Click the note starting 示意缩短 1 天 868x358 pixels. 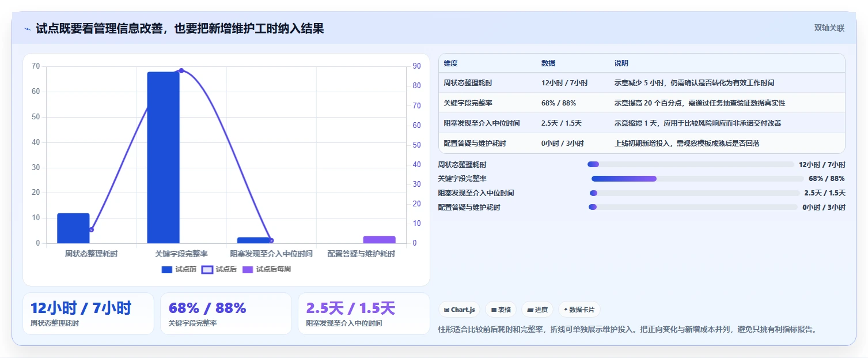coord(698,123)
